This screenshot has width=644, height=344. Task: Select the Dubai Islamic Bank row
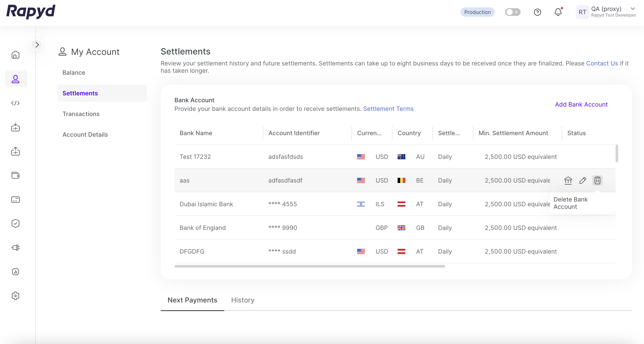pos(395,204)
